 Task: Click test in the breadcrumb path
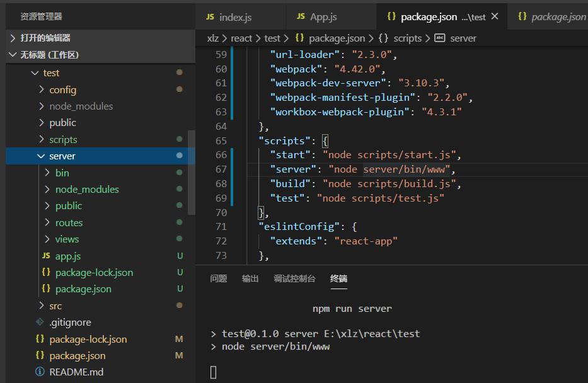tap(272, 38)
